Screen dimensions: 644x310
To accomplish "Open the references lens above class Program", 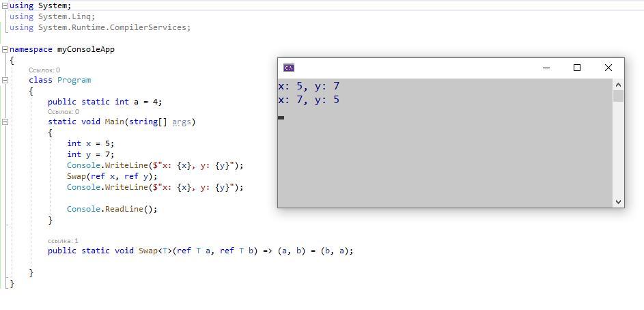I will point(44,70).
